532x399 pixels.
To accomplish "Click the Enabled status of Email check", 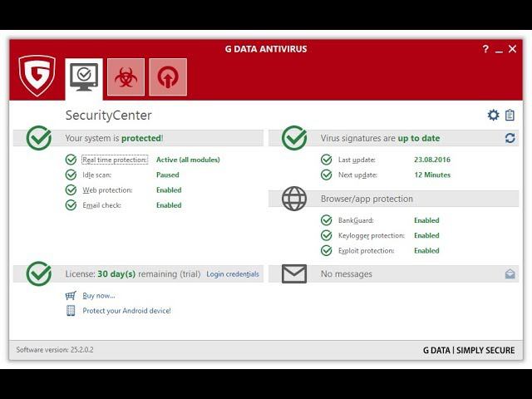I will (x=169, y=205).
